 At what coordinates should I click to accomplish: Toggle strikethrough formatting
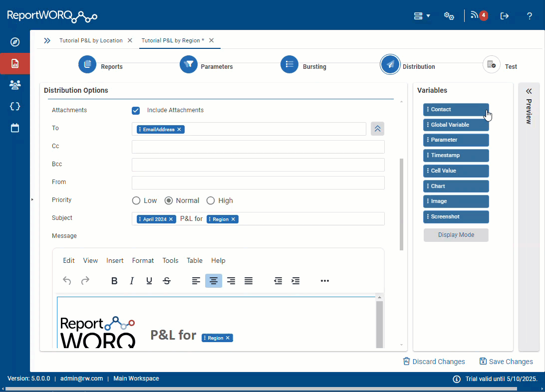(x=167, y=281)
